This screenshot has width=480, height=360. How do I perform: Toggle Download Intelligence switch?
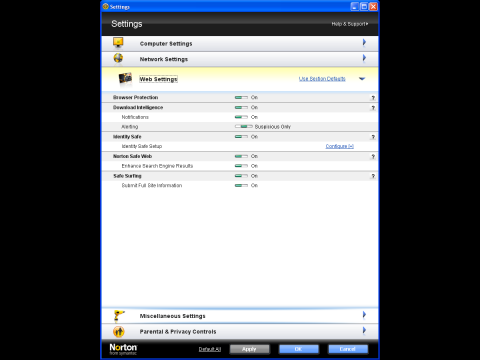(241, 107)
